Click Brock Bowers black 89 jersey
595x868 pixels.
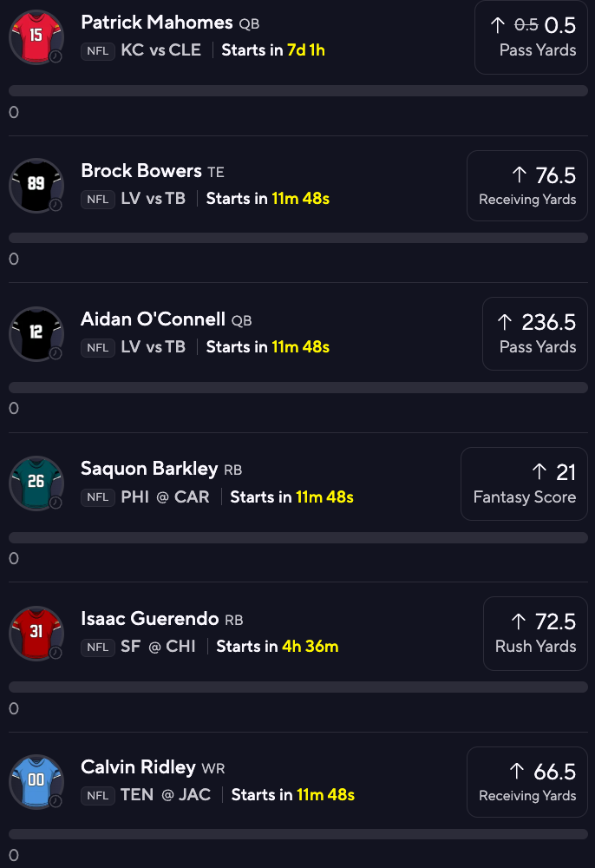point(36,186)
